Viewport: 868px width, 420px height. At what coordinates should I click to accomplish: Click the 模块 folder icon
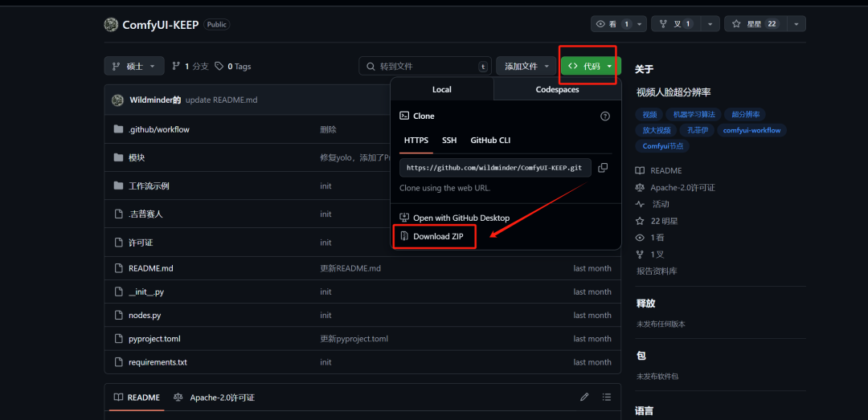[118, 157]
